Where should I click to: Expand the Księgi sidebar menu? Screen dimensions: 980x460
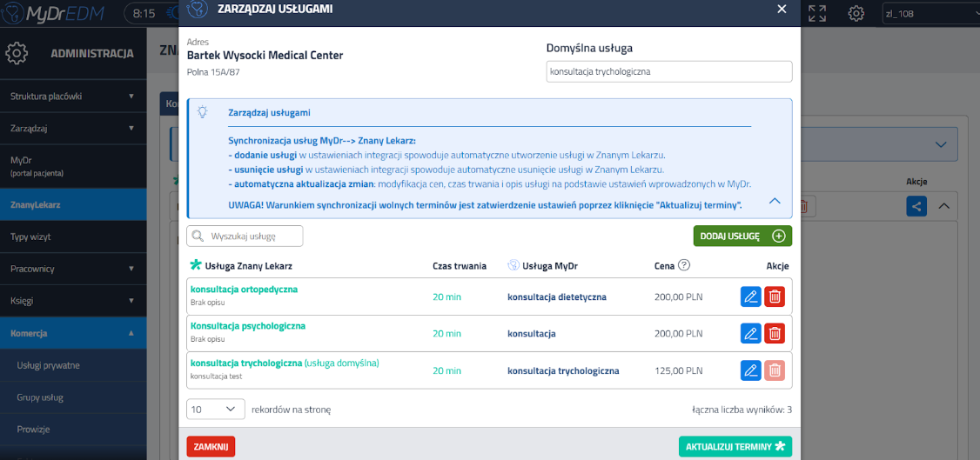pos(73,301)
